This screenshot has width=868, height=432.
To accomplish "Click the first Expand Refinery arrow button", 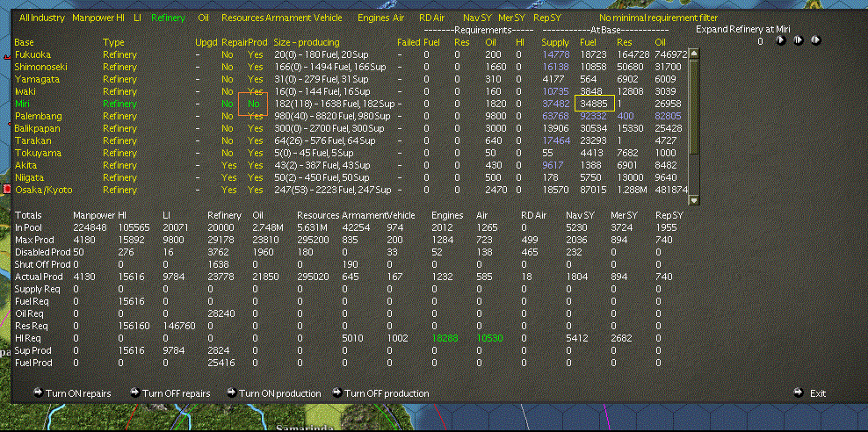I will (x=779, y=40).
